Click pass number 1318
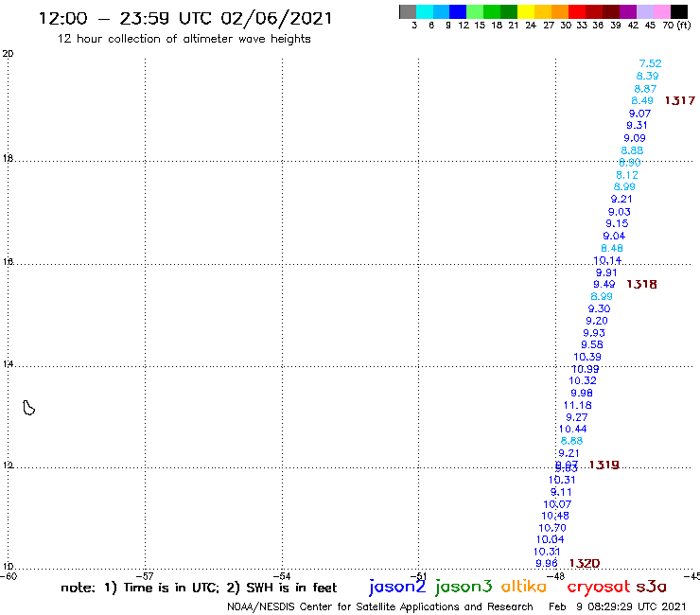Screen dimensions: 700x615 [x=641, y=284]
